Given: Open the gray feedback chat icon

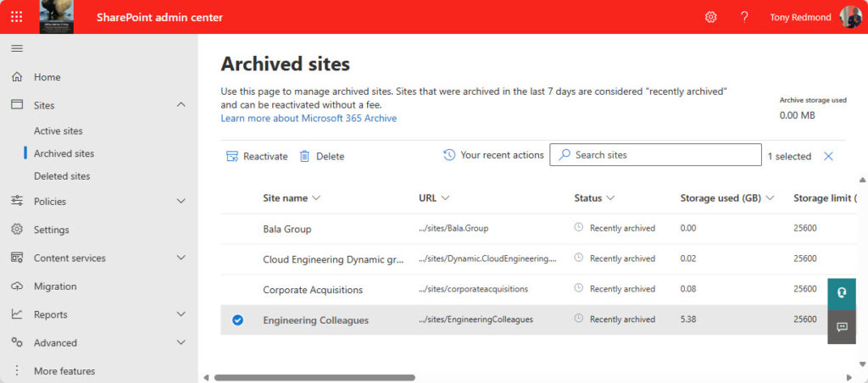Looking at the screenshot, I should 842,327.
